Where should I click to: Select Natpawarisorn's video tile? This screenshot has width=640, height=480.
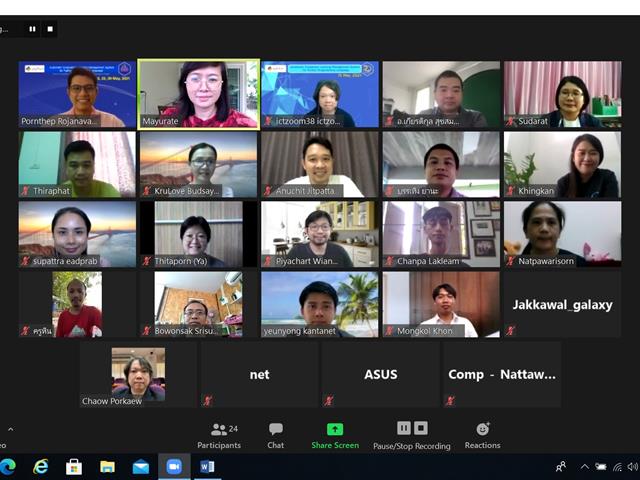[562, 234]
